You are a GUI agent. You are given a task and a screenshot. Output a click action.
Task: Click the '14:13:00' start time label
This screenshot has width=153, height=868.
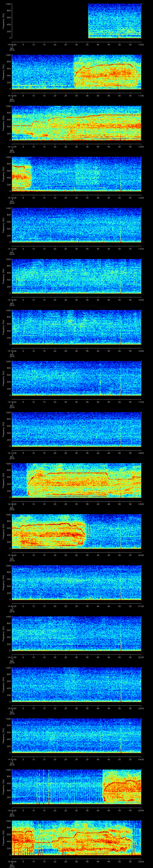click(x=12, y=249)
